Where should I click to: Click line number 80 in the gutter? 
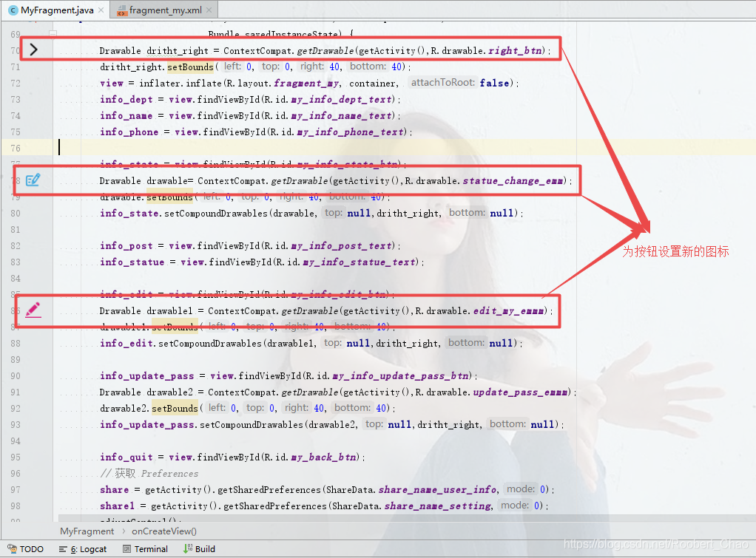point(16,213)
